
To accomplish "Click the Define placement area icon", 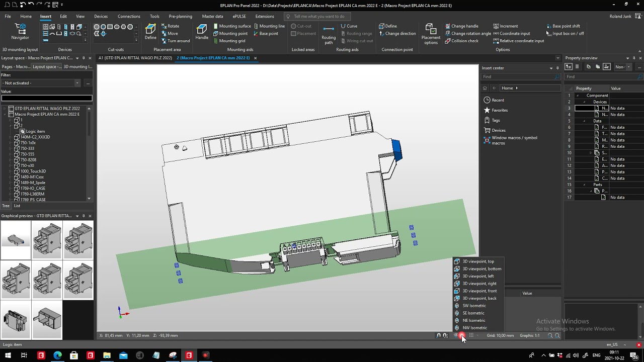I will click(150, 32).
